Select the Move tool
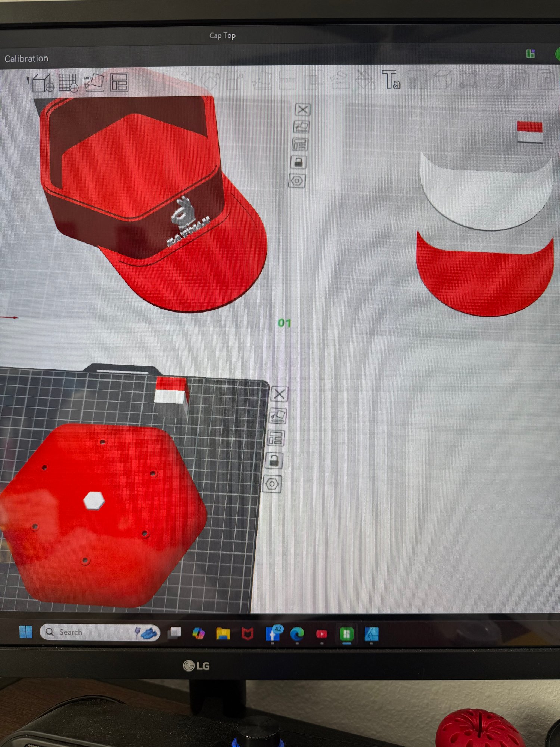The height and width of the screenshot is (747, 560). click(187, 80)
